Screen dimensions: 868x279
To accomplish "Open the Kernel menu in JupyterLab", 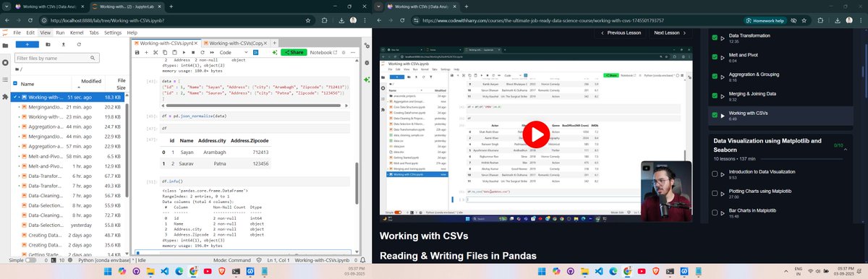I will (77, 33).
